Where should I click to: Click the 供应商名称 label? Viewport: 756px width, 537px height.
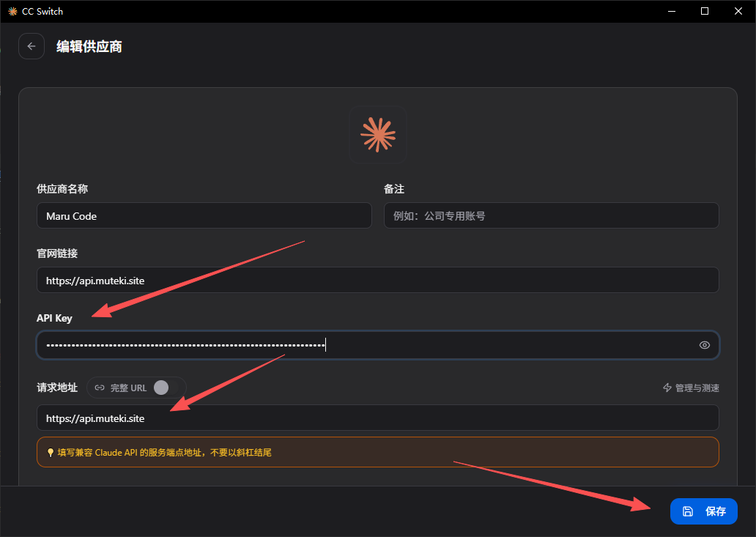point(62,189)
